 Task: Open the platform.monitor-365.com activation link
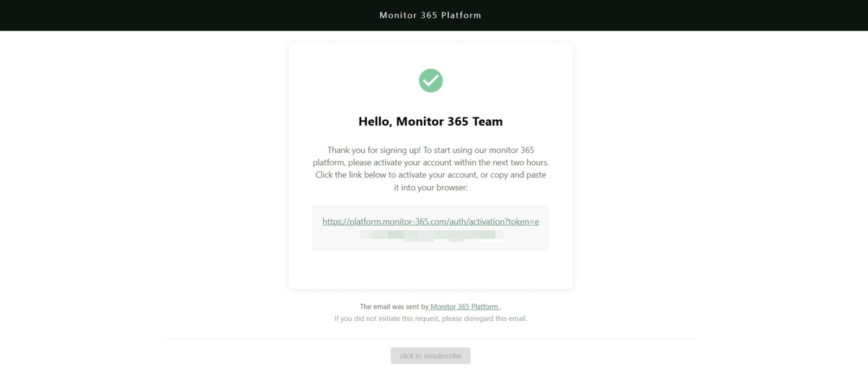pyautogui.click(x=430, y=222)
